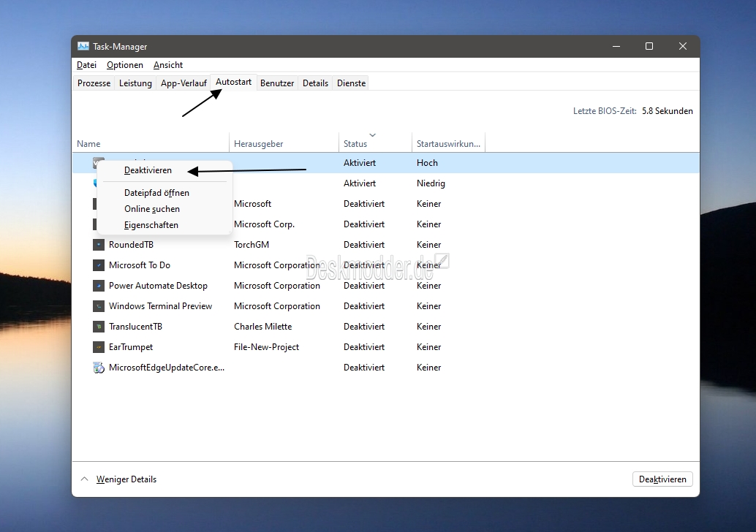The height and width of the screenshot is (532, 756).
Task: Click the Microsoft Corp. publisher cell
Action: pyautogui.click(x=264, y=224)
